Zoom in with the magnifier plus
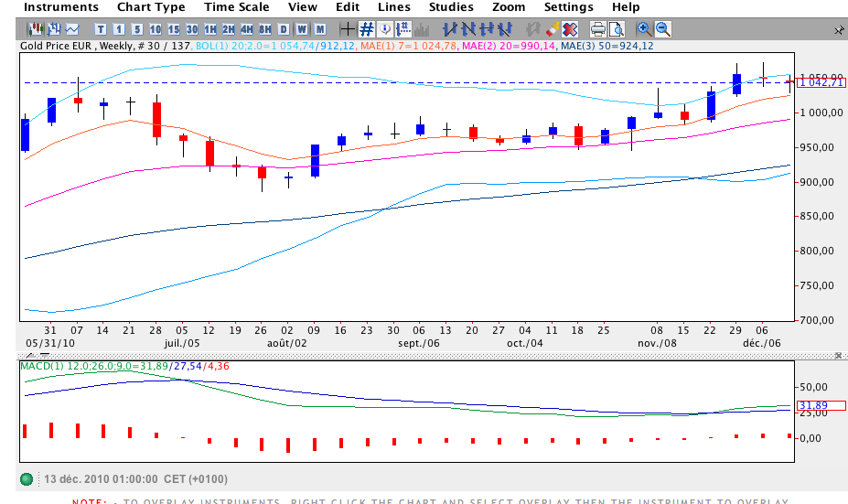This screenshot has width=848, height=504. coord(644,29)
